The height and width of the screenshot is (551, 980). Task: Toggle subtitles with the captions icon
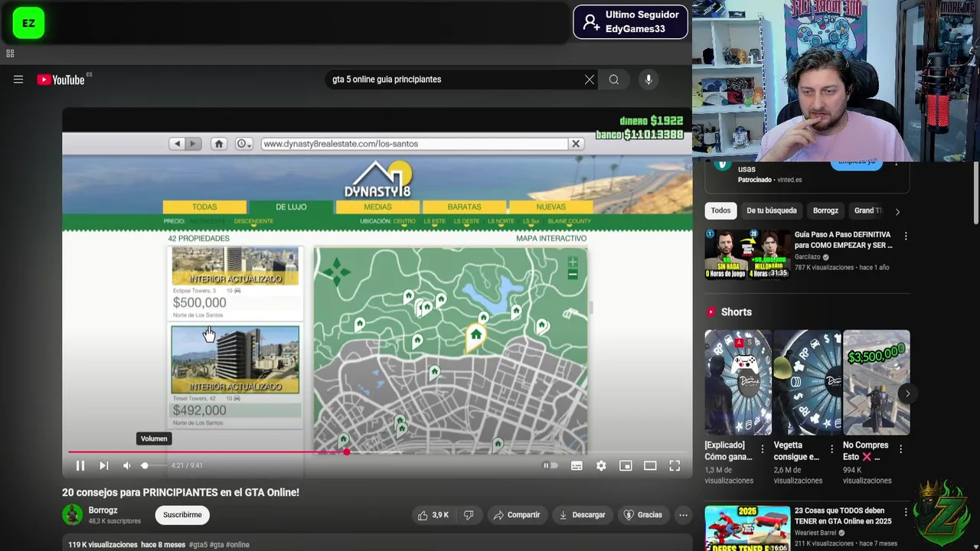(577, 465)
